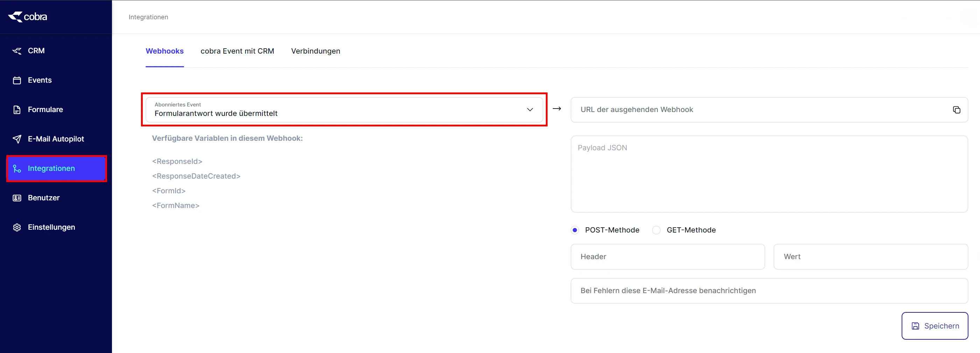
Task: Select the CRM icon in the sidebar
Action: point(17,51)
